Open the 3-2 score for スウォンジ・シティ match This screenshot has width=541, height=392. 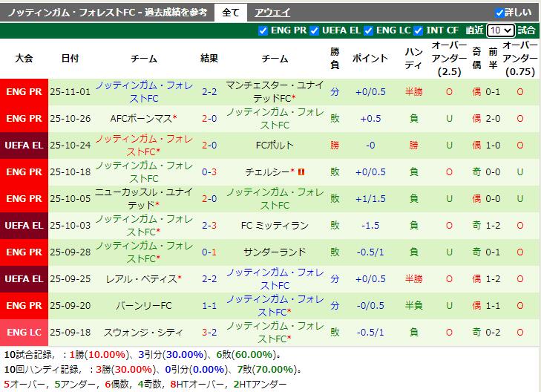pyautogui.click(x=209, y=332)
